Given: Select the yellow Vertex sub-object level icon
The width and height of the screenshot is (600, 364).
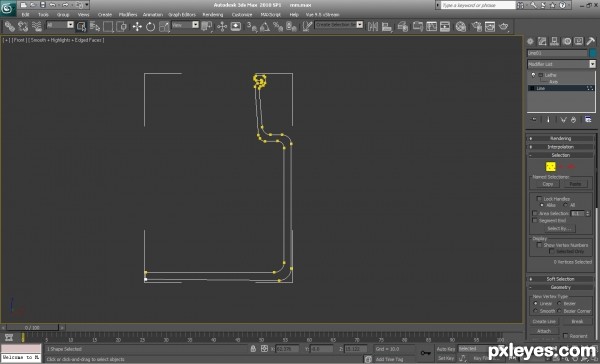Looking at the screenshot, I should point(551,166).
